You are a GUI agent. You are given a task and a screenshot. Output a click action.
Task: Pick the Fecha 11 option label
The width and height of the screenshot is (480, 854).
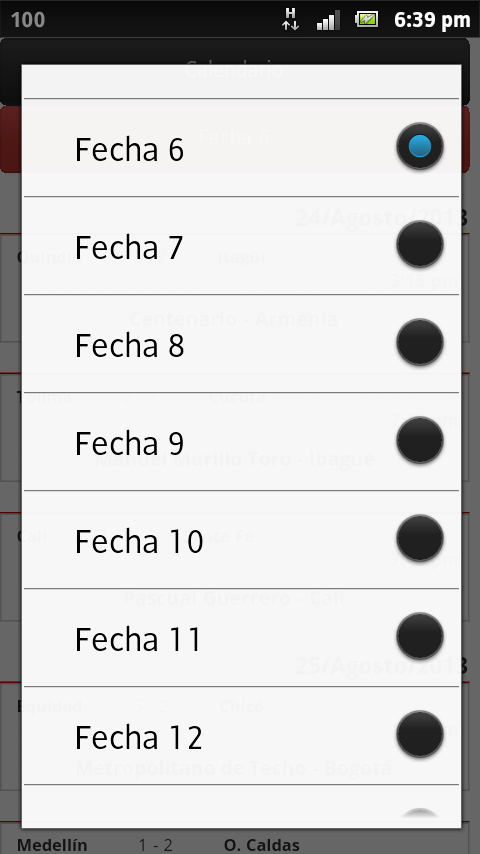coord(138,639)
